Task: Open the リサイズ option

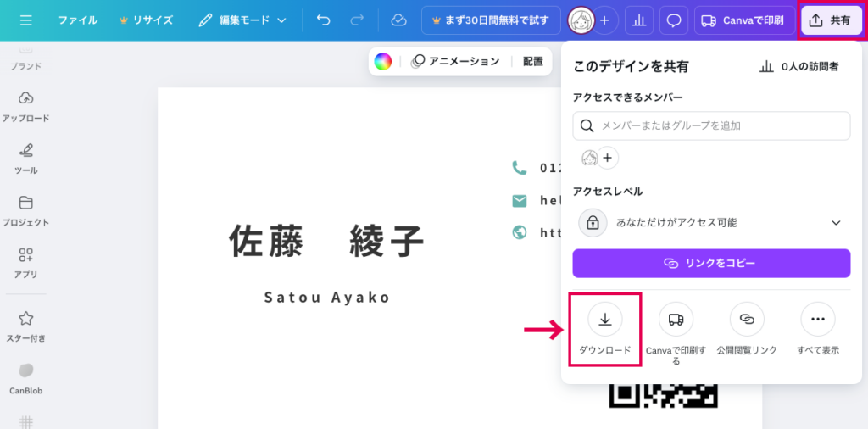Action: (146, 20)
